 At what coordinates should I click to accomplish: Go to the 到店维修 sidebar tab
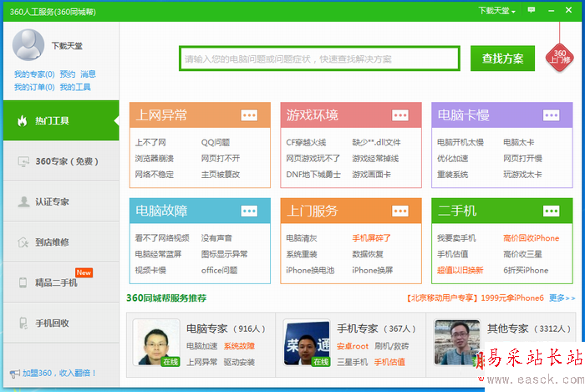[x=61, y=242]
